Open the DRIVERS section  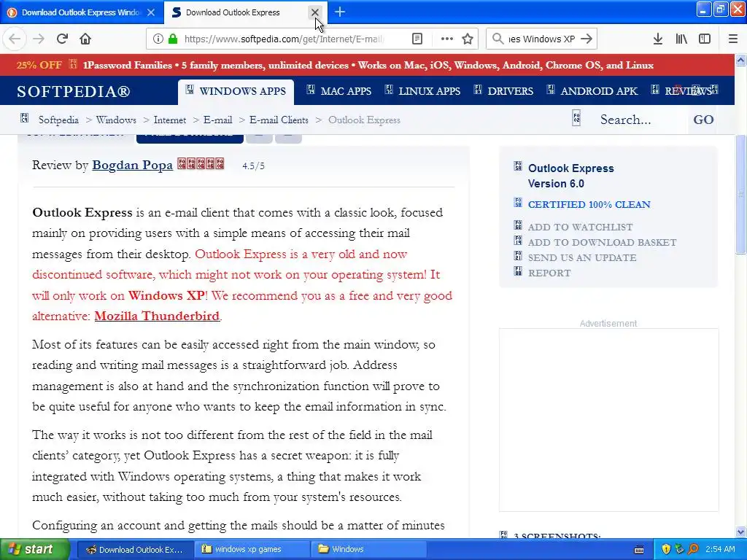(503, 90)
